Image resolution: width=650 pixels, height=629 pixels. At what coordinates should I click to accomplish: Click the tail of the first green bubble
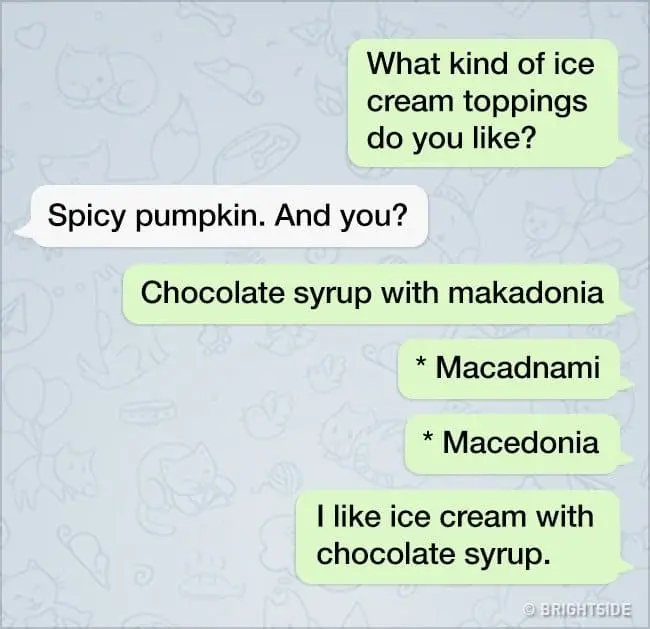pyautogui.click(x=624, y=151)
